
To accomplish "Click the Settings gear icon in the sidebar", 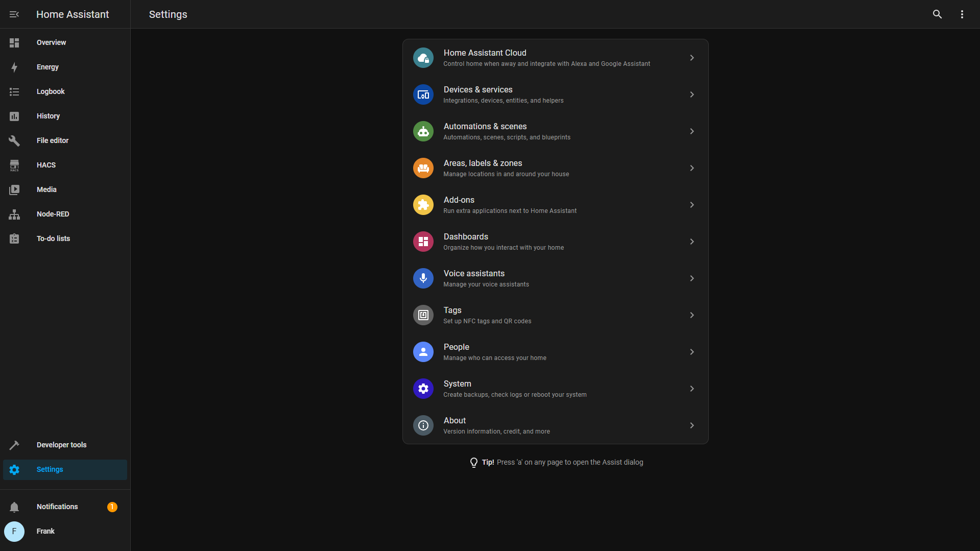I will 14,470.
